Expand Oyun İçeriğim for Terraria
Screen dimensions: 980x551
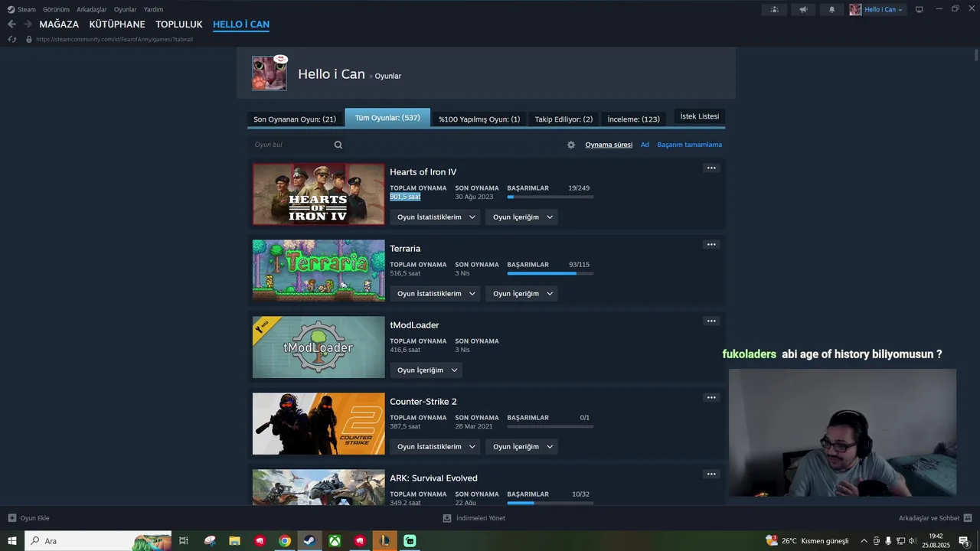click(x=521, y=294)
